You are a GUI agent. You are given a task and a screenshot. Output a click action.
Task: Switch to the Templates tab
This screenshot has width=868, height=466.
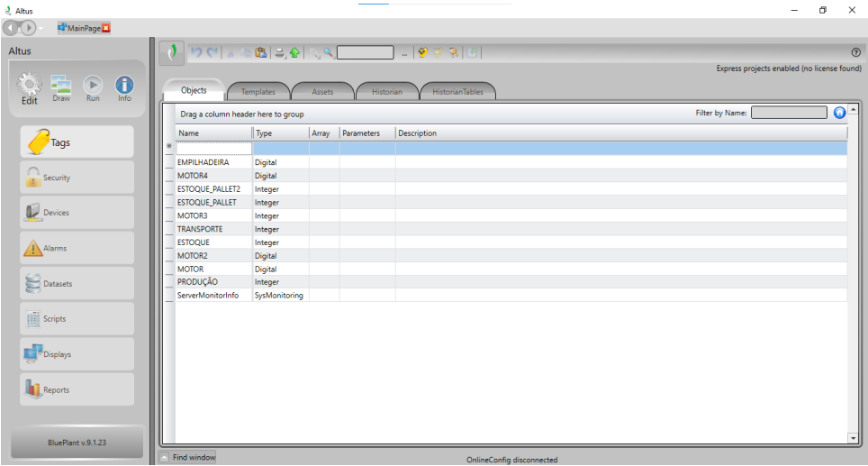258,92
